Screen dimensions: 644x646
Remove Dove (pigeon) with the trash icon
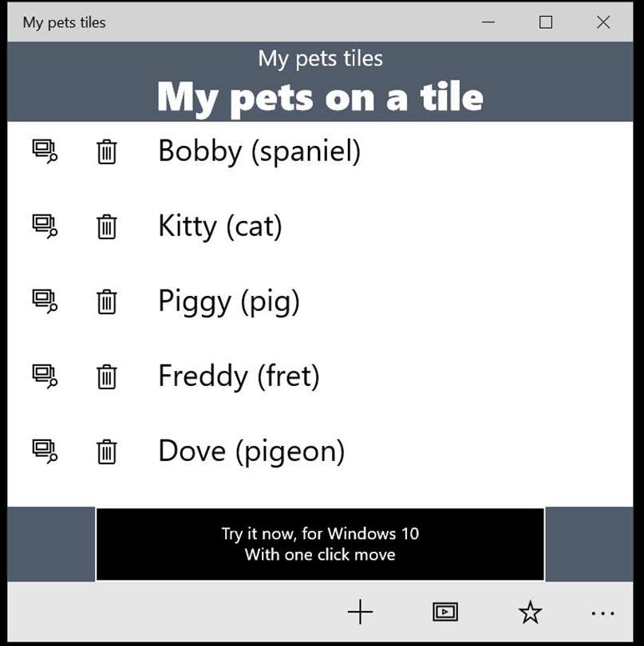[106, 451]
